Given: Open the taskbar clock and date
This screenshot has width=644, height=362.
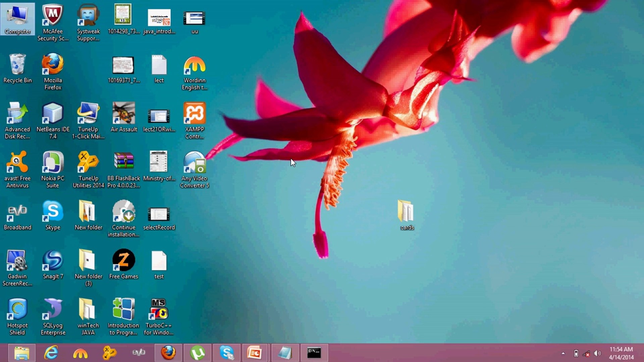Looking at the screenshot, I should click(x=621, y=353).
